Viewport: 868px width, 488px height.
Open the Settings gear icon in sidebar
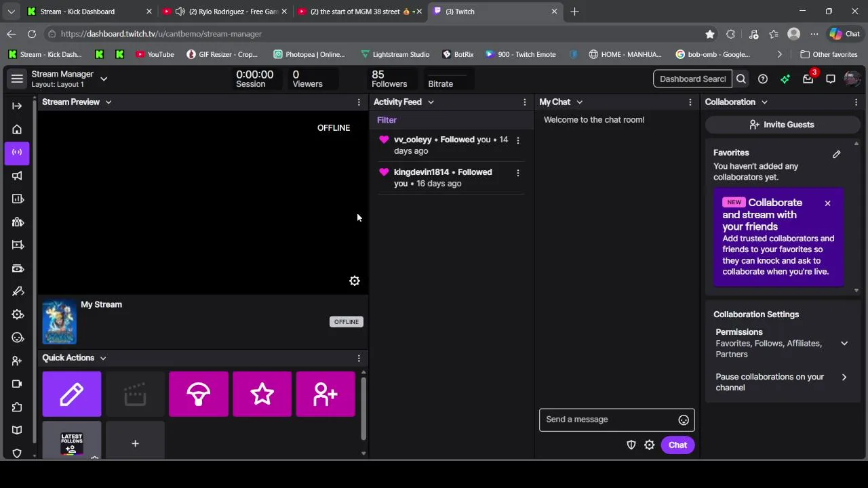click(18, 314)
